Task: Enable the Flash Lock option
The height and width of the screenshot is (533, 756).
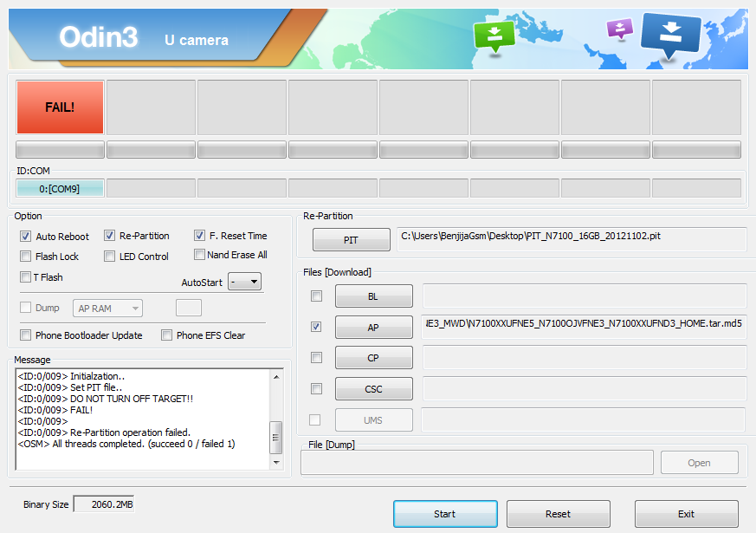Action: [x=26, y=257]
